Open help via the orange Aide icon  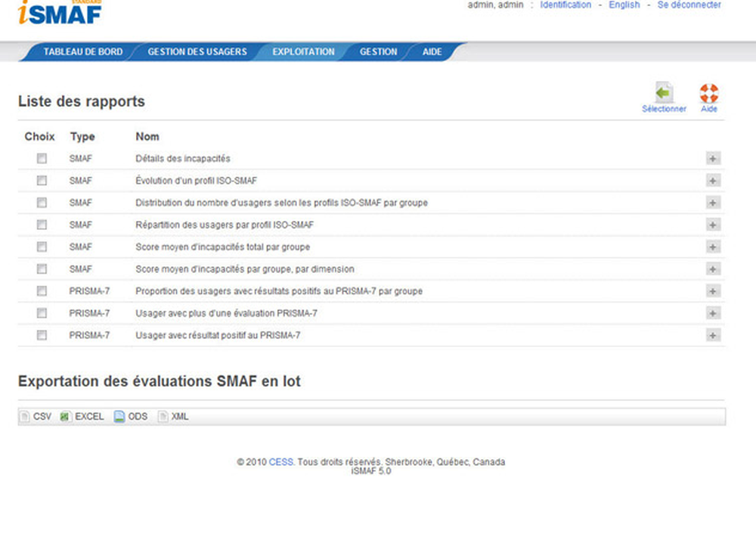[708, 92]
